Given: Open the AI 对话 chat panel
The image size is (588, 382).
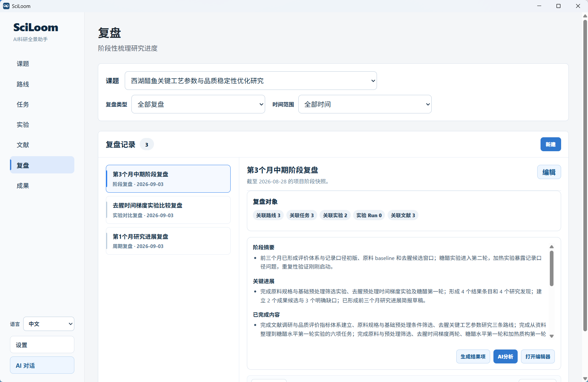Looking at the screenshot, I should pos(42,365).
